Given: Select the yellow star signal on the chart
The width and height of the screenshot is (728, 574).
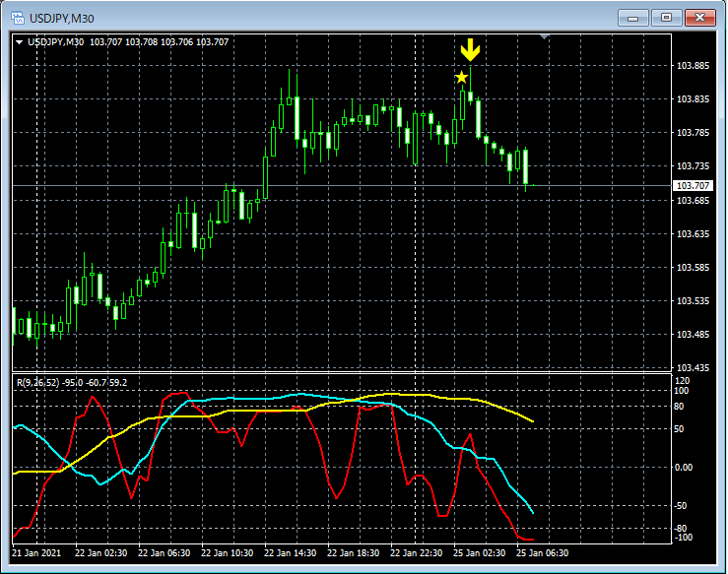Looking at the screenshot, I should pos(461,77).
